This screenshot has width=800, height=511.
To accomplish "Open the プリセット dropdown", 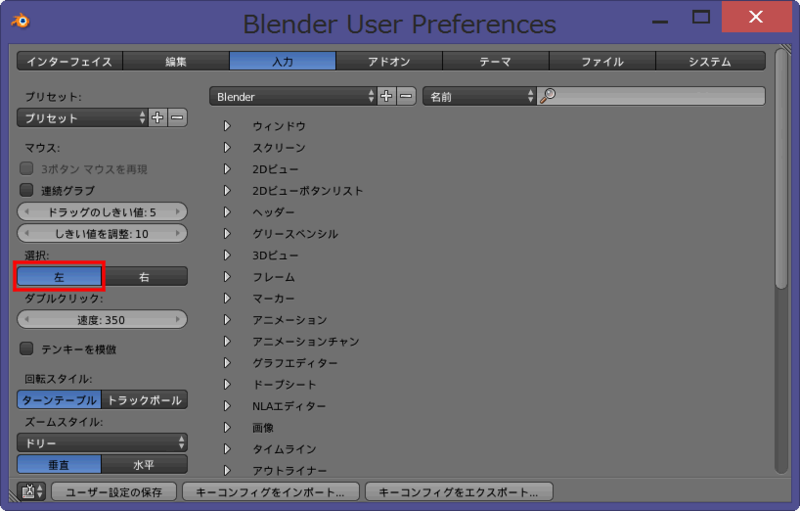I will point(83,118).
